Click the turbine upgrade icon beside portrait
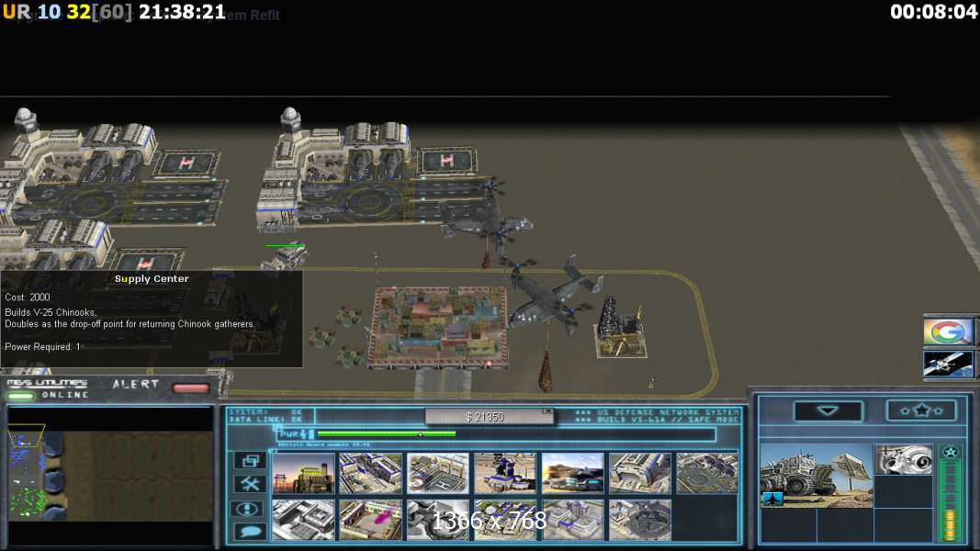980x551 pixels. [x=904, y=459]
